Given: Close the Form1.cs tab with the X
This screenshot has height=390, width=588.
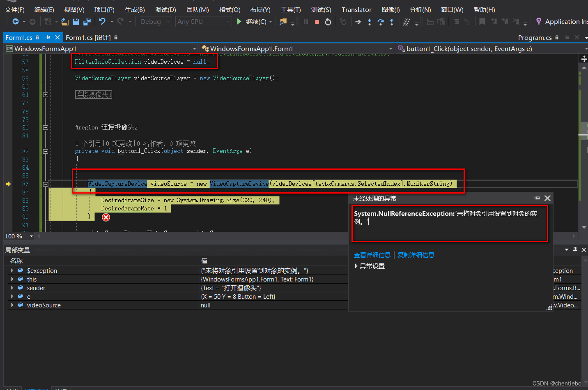Looking at the screenshot, I should click(x=57, y=37).
